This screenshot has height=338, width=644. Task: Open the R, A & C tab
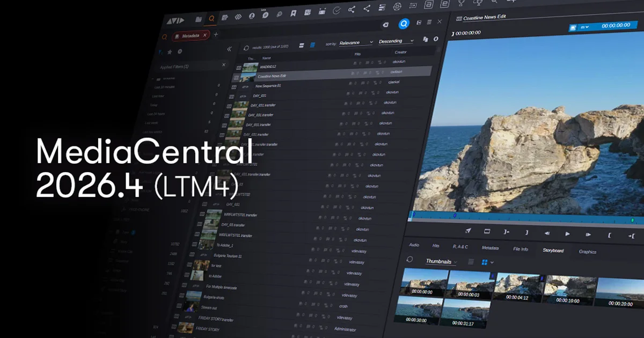[x=460, y=247]
